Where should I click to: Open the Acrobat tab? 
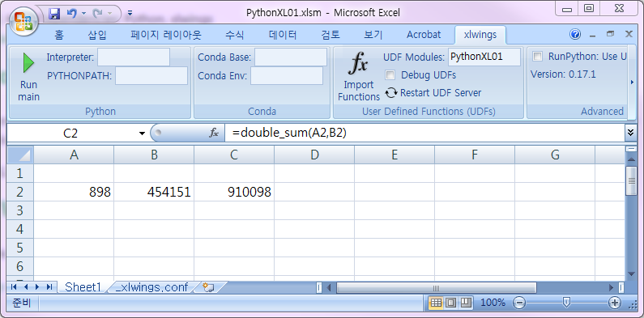click(x=424, y=35)
